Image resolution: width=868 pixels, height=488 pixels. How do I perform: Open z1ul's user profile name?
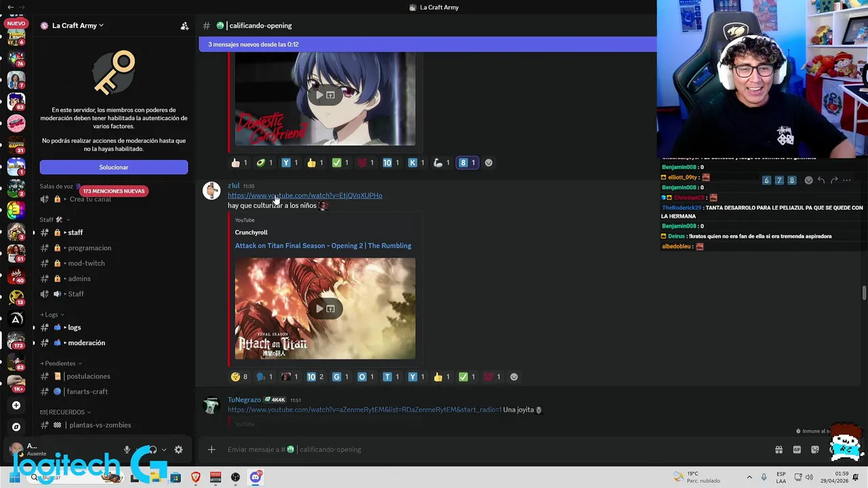click(x=233, y=186)
